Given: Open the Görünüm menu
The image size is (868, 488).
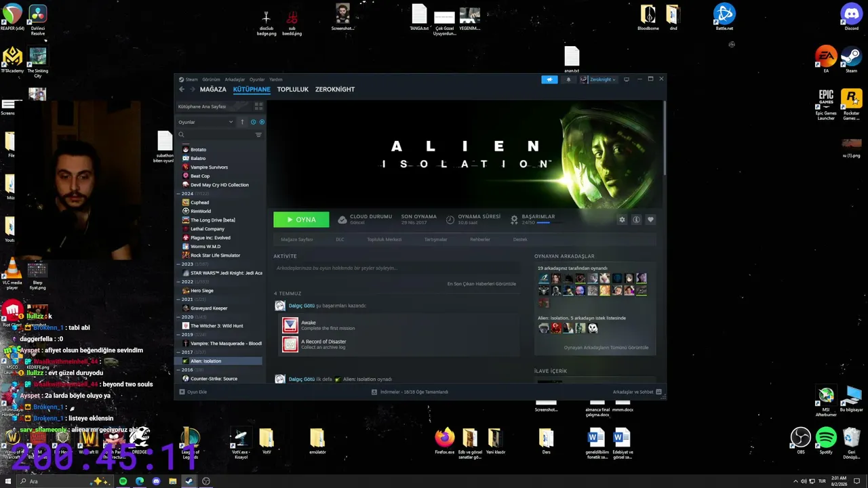Looking at the screenshot, I should point(211,79).
